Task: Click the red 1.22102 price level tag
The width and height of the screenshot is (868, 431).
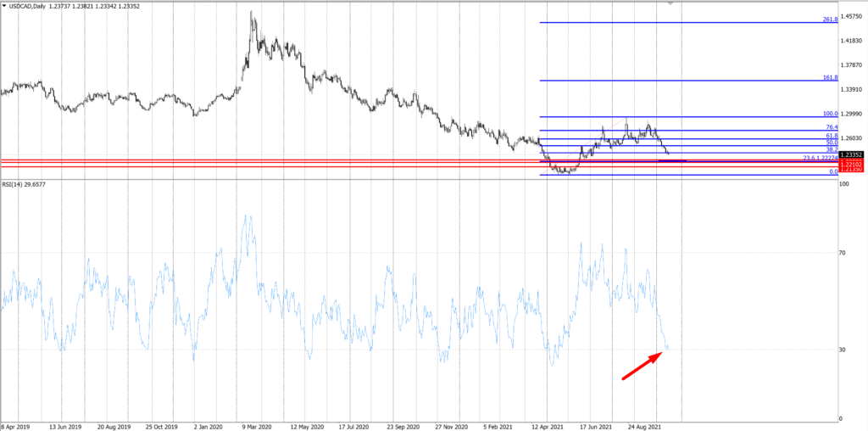Action: (851, 164)
